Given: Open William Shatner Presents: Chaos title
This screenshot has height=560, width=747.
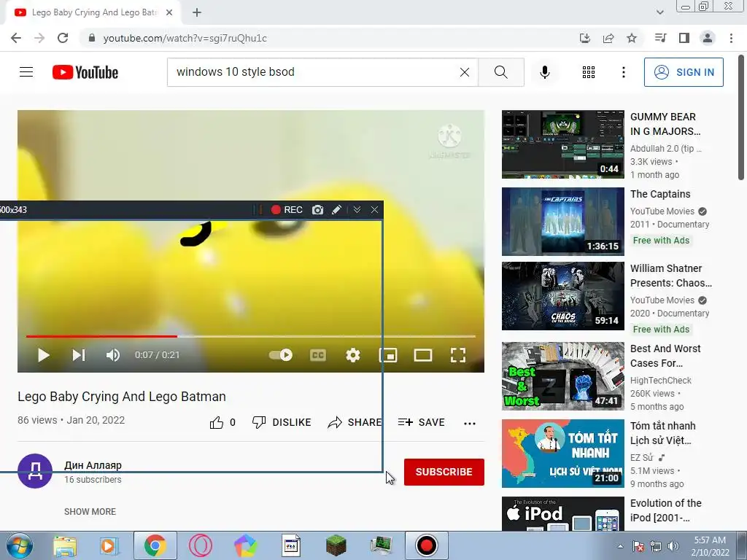Looking at the screenshot, I should [x=671, y=276].
